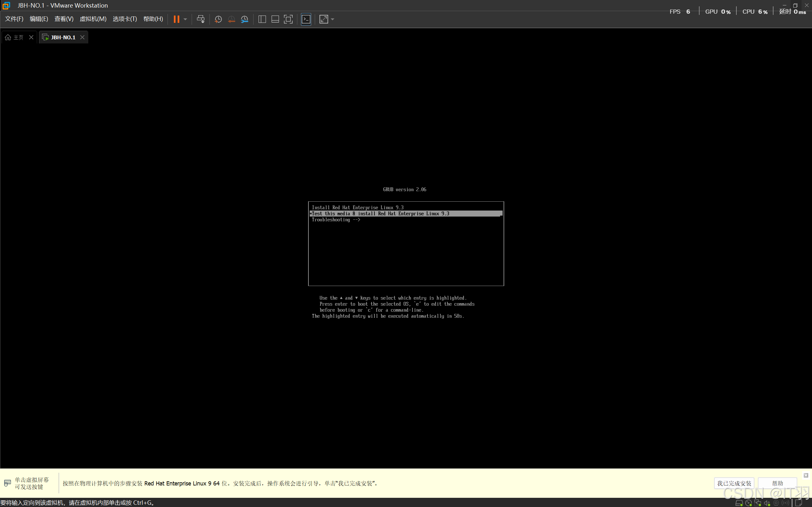Screen dimensions: 812x507
Task: Enter full screen mode
Action: click(x=288, y=19)
